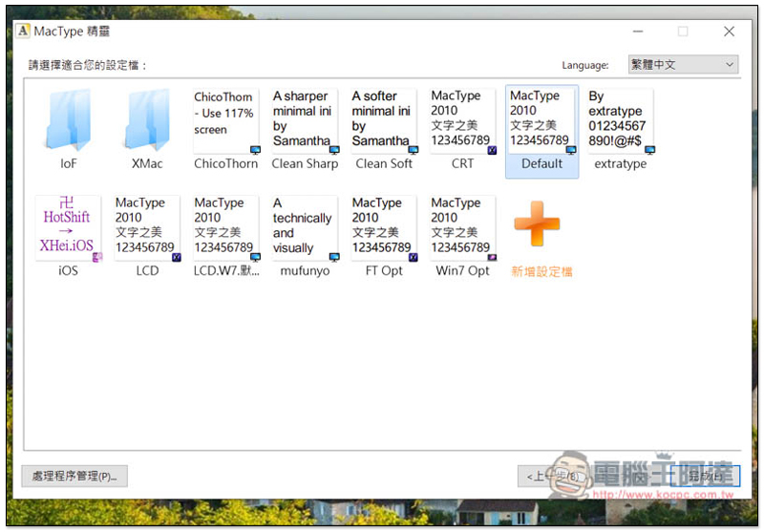The image size is (764, 532).
Task: Click the 'FT Opt' label text
Action: click(384, 271)
